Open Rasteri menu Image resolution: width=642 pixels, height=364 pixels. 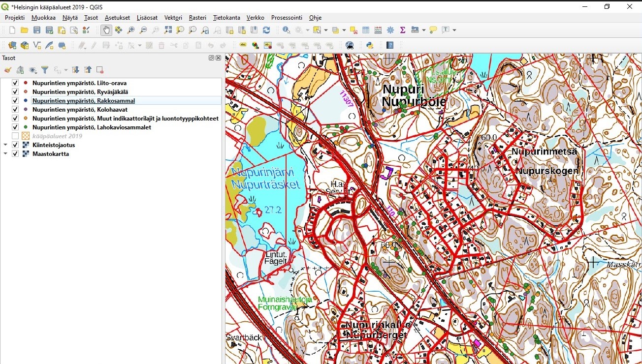click(x=197, y=18)
